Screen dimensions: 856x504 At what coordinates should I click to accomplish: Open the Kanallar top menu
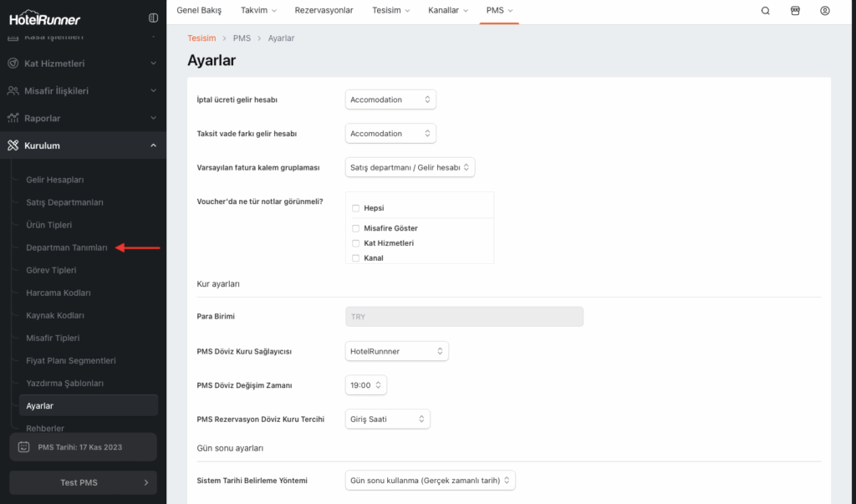449,11
